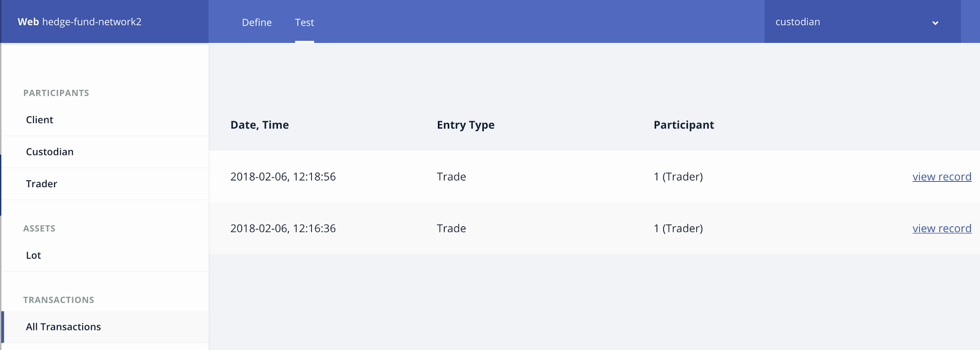Select Custodian in the participants list
Viewport: 980px width, 350px height.
point(50,152)
